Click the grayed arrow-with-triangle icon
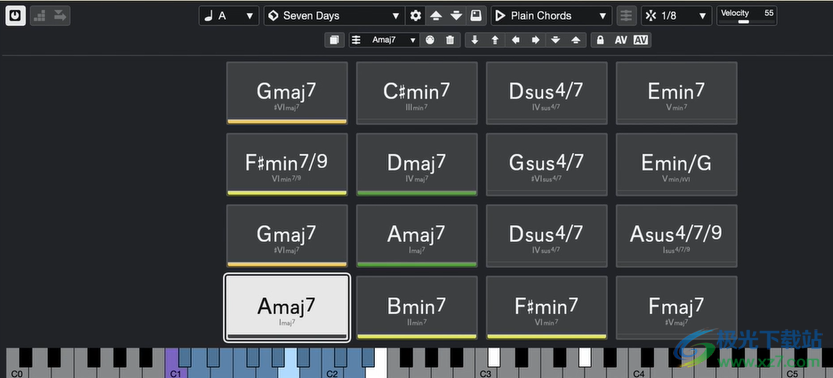This screenshot has width=833, height=378. coord(60,16)
